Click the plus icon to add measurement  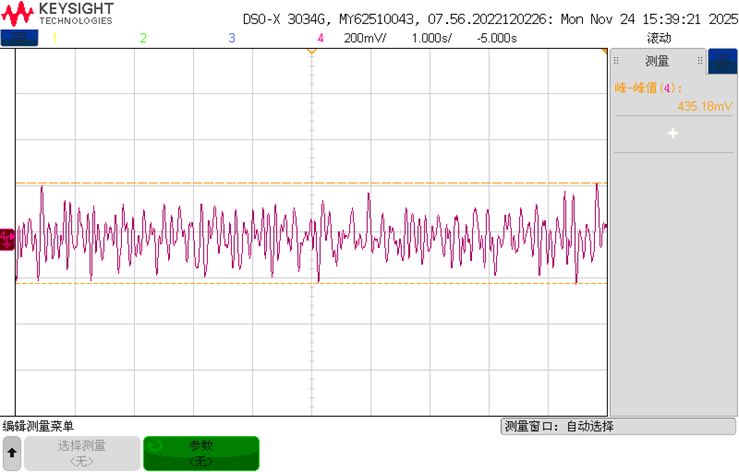tap(673, 133)
